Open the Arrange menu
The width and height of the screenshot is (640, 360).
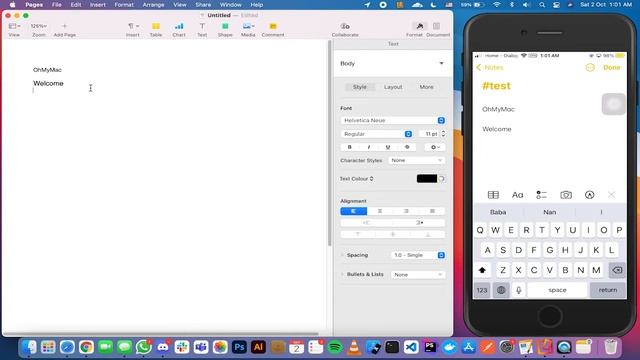coord(153,5)
